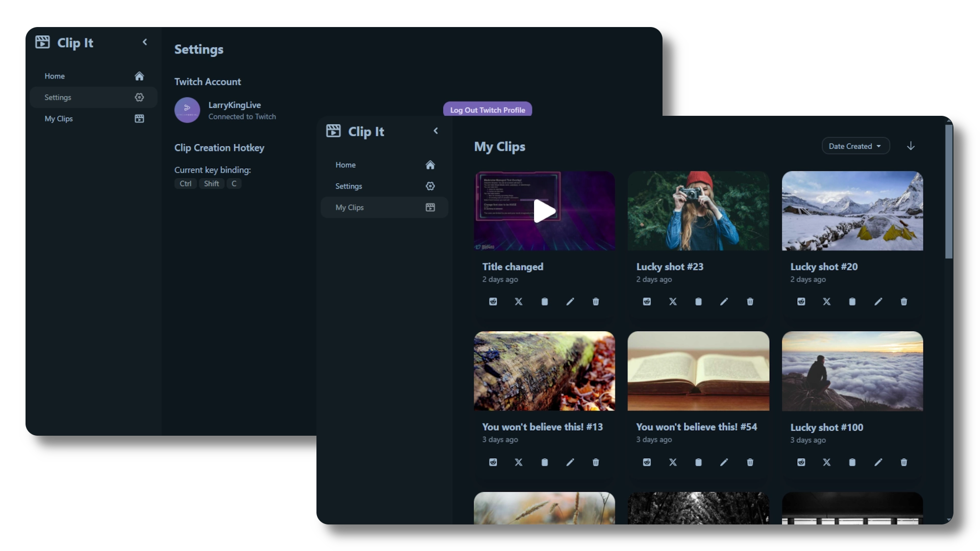Collapse the My Clips window sidebar
The height and width of the screenshot is (551, 980).
[x=435, y=131]
